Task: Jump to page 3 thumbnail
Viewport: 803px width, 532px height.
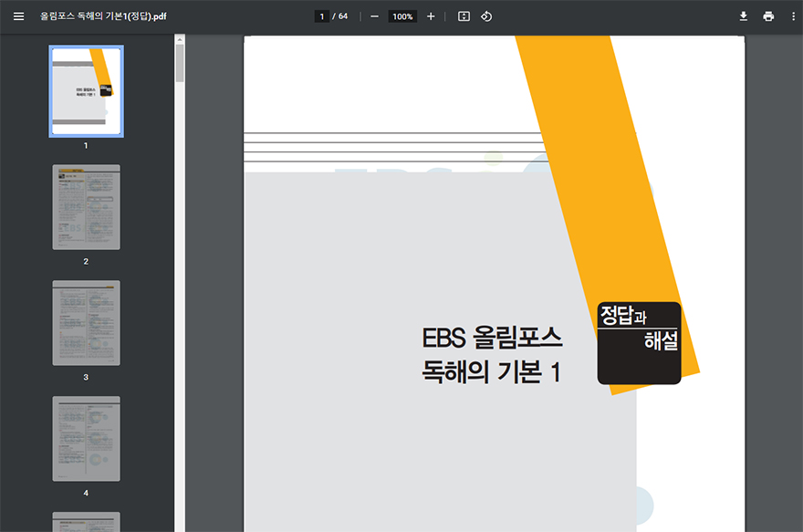Action: point(86,323)
